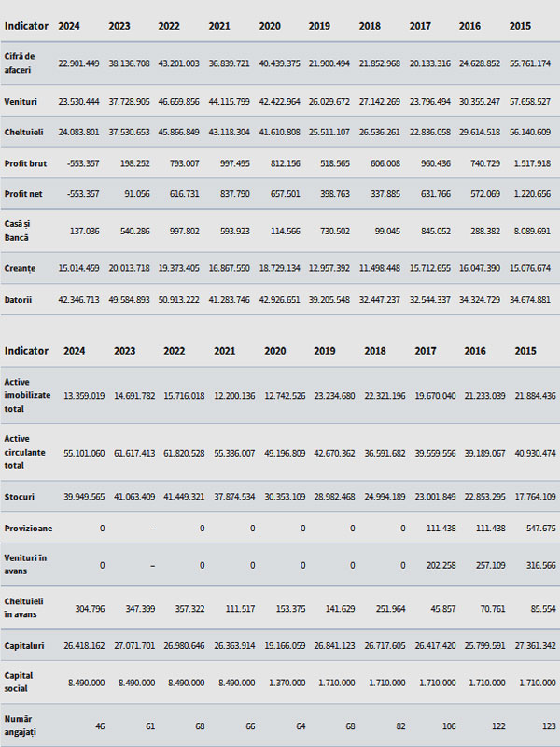This screenshot has width=560, height=747.
Task: Click the Profit net row label
Action: click(23, 194)
